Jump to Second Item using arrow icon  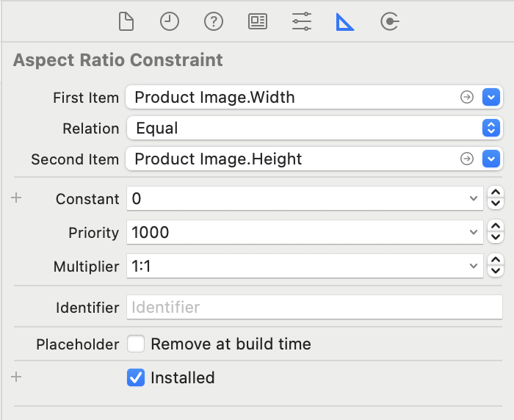[466, 159]
